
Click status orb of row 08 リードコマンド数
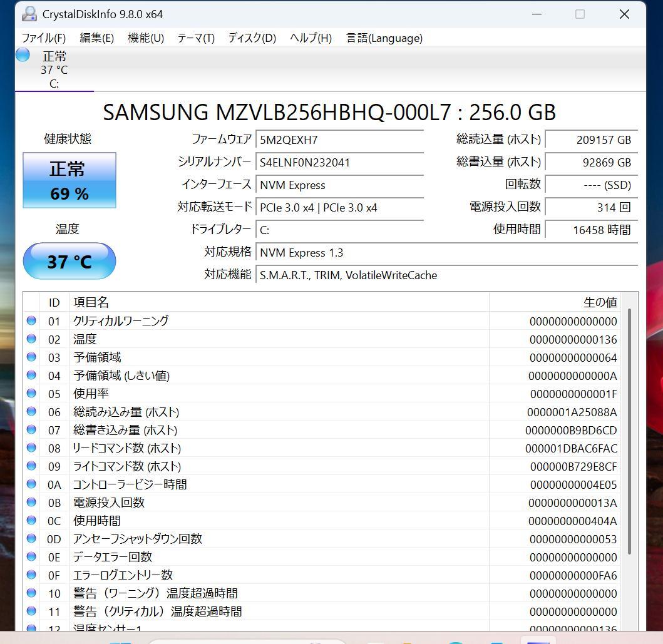point(31,447)
